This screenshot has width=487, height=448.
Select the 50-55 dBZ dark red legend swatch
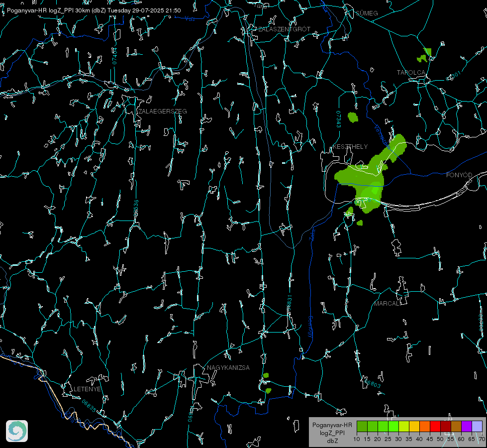[x=446, y=426]
